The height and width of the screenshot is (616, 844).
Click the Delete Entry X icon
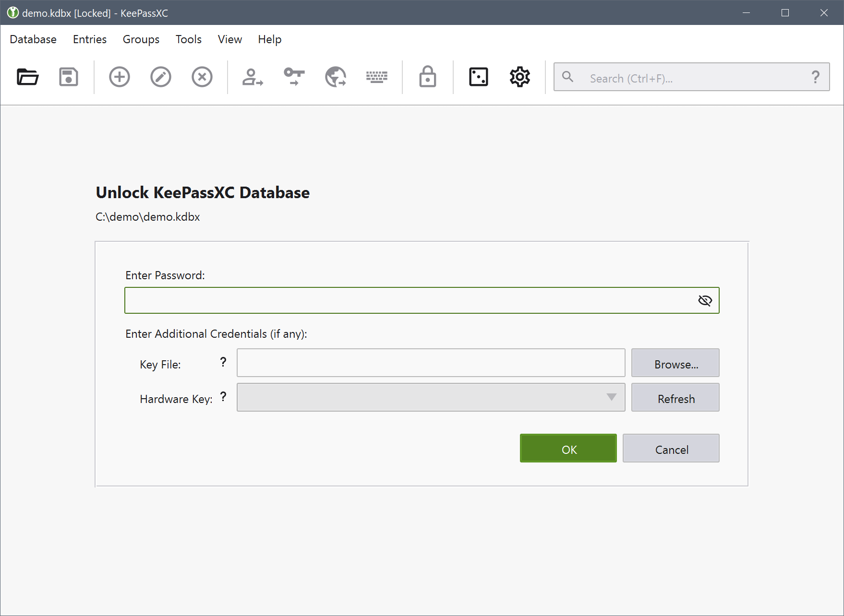point(202,77)
